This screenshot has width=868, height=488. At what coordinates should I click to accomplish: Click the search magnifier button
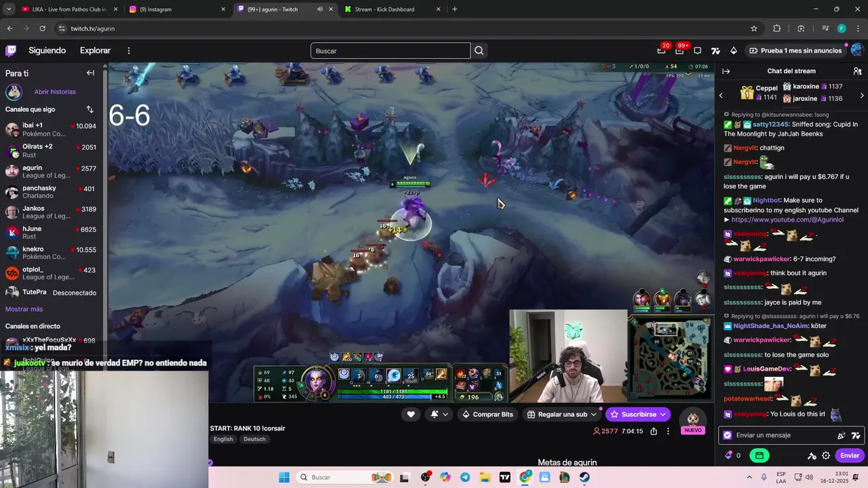coord(479,51)
